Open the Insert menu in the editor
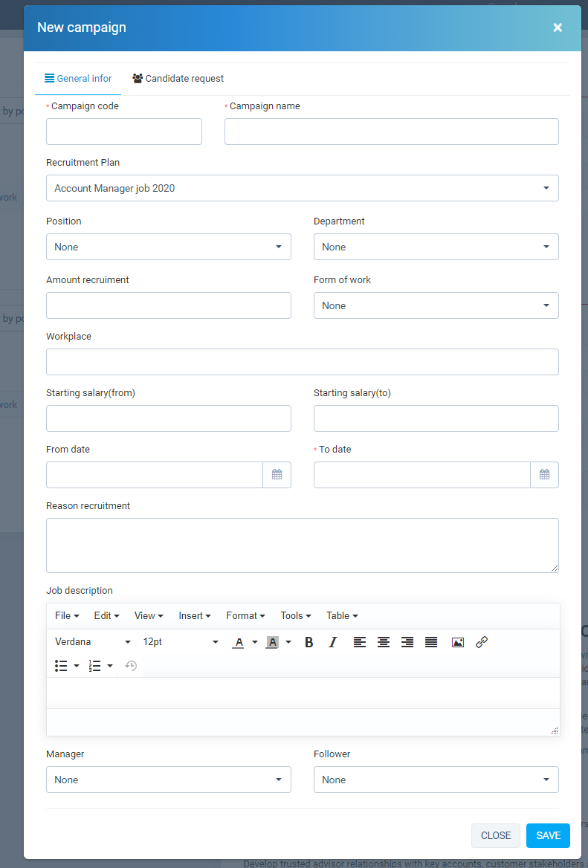The height and width of the screenshot is (868, 588). pos(195,615)
